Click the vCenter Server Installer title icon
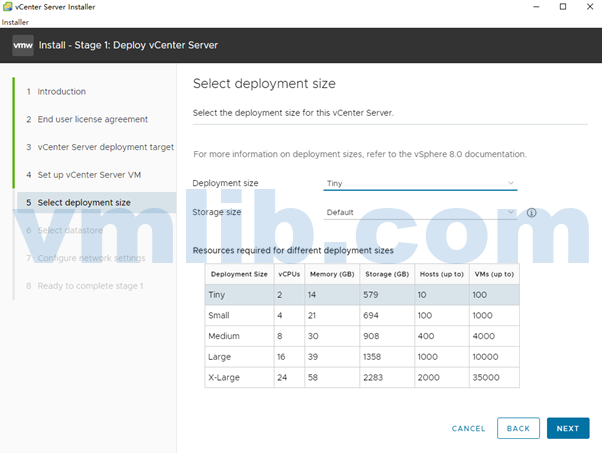This screenshot has height=453, width=602. click(7, 7)
